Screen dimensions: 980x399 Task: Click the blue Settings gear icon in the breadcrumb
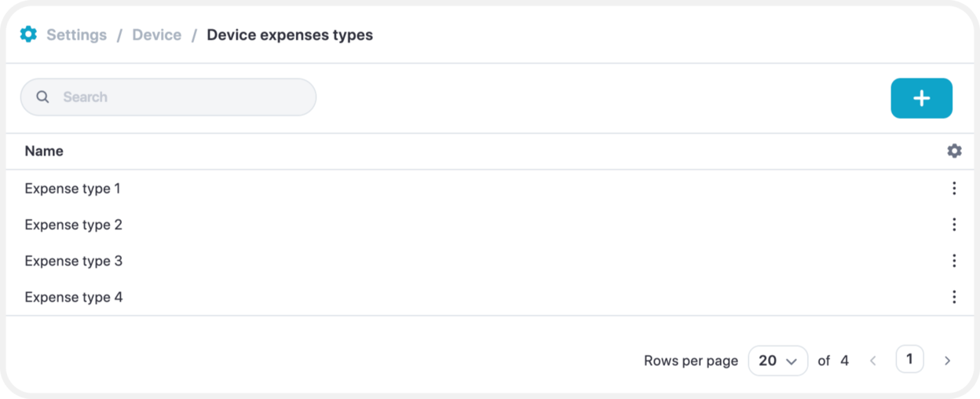[28, 35]
